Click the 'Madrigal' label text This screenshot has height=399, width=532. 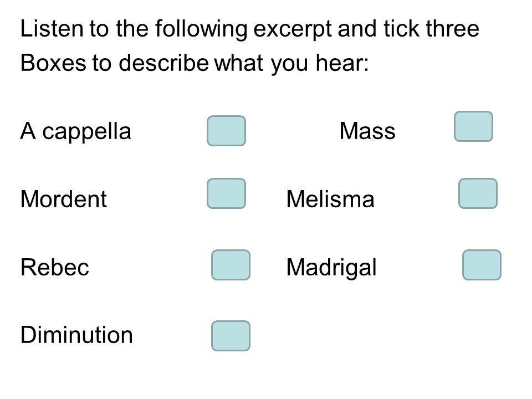(331, 268)
